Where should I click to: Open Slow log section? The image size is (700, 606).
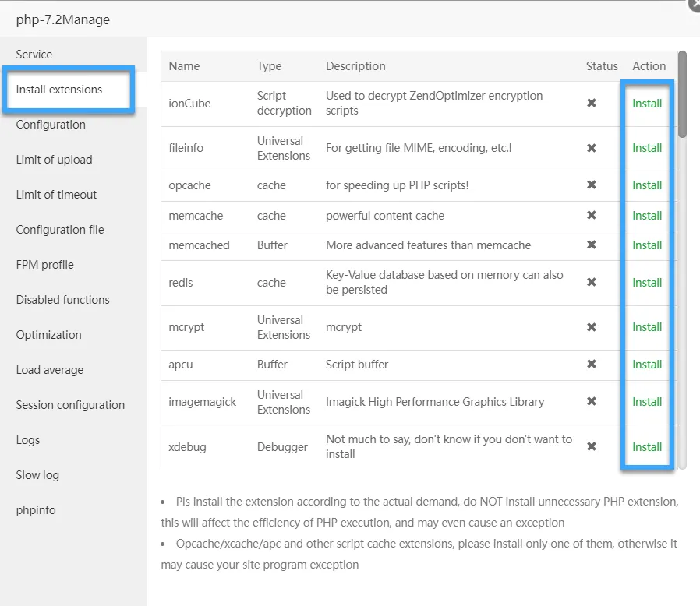[x=37, y=475]
